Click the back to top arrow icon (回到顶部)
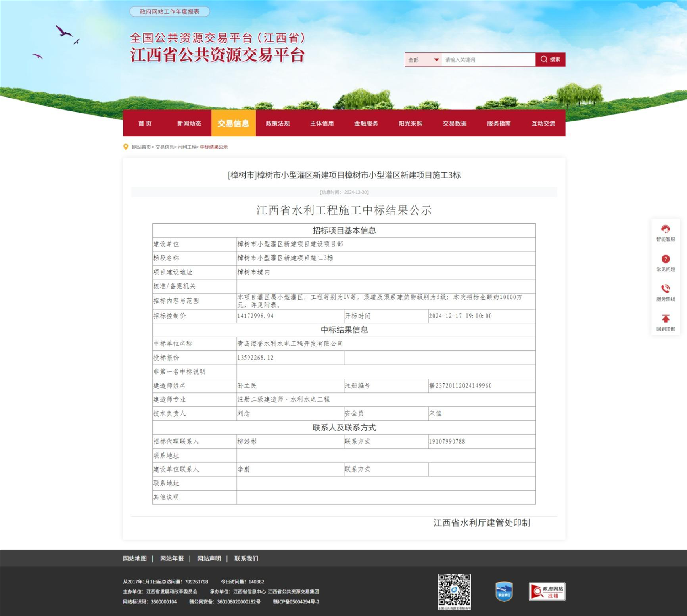Viewport: 687px width, 616px height. [665, 319]
